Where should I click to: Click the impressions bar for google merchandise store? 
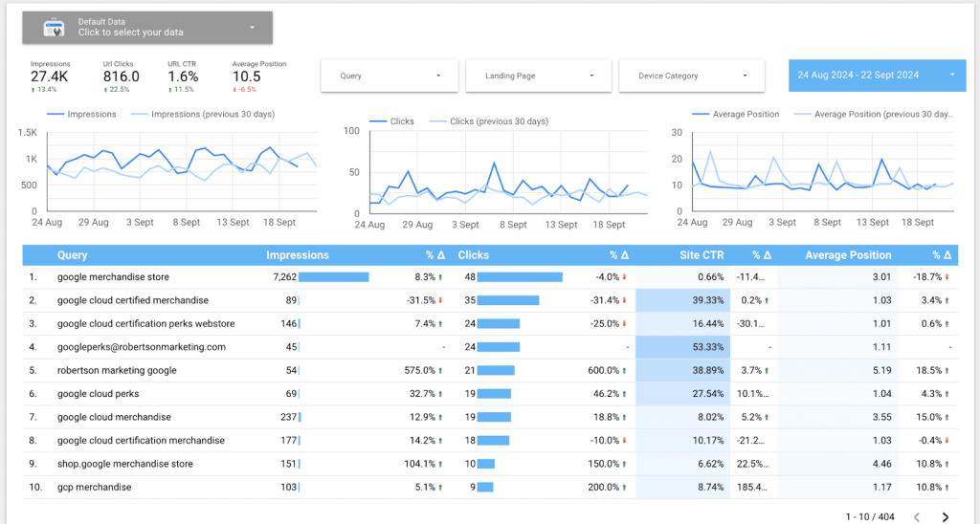334,276
